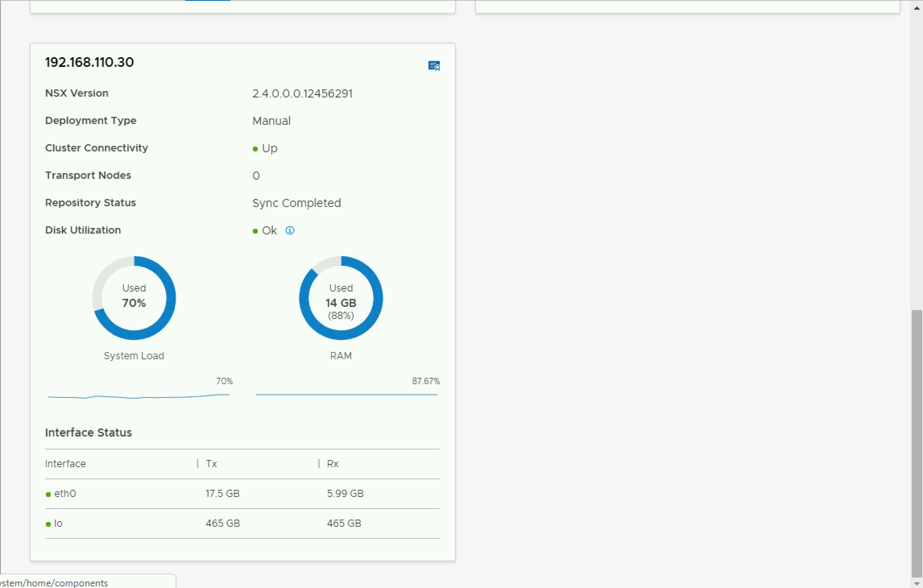Screen dimensions: 923x588
Task: Click the RAM 87.67% trend sparkline
Action: 346,394
